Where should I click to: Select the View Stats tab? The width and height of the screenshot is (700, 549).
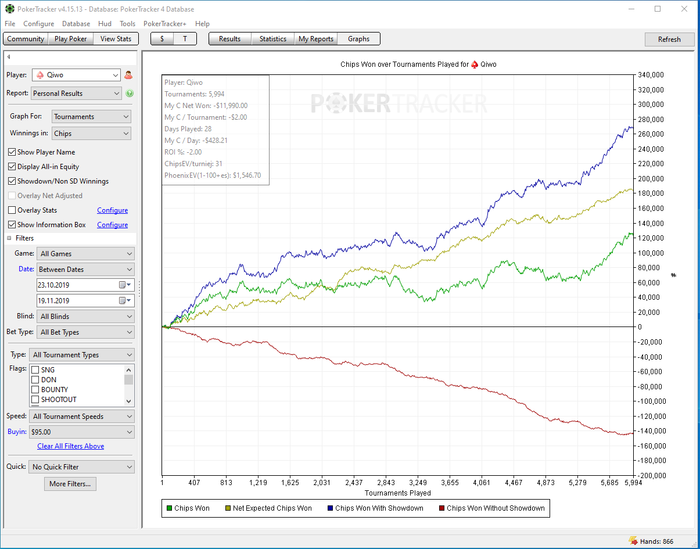tap(116, 39)
